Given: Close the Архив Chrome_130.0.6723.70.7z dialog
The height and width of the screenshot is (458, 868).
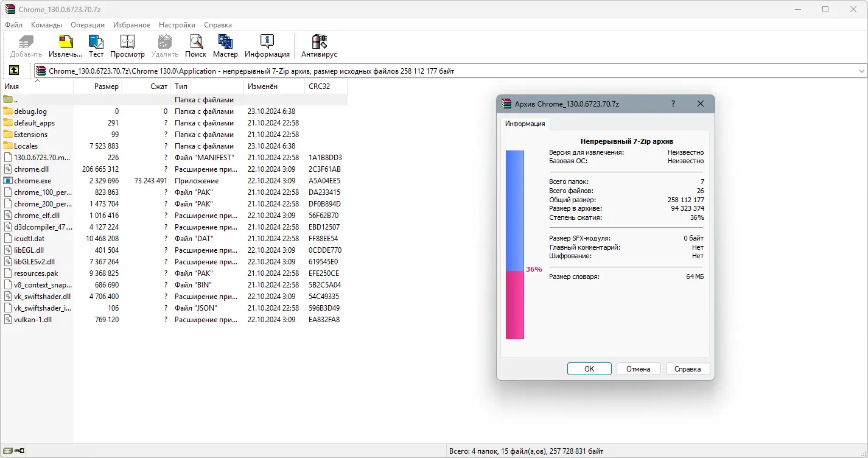Looking at the screenshot, I should (701, 104).
